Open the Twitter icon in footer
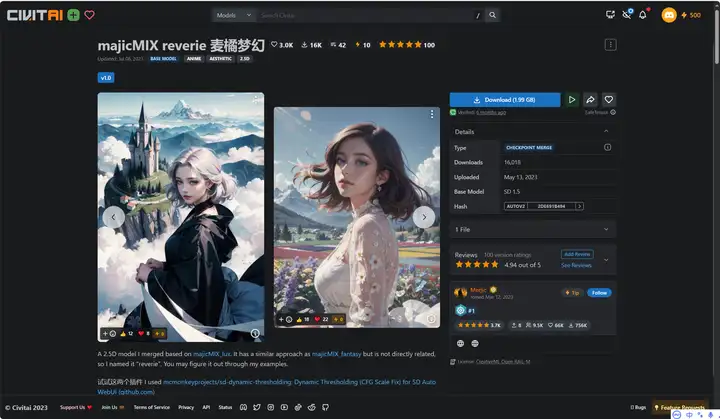This screenshot has height=419, width=720. click(x=257, y=408)
